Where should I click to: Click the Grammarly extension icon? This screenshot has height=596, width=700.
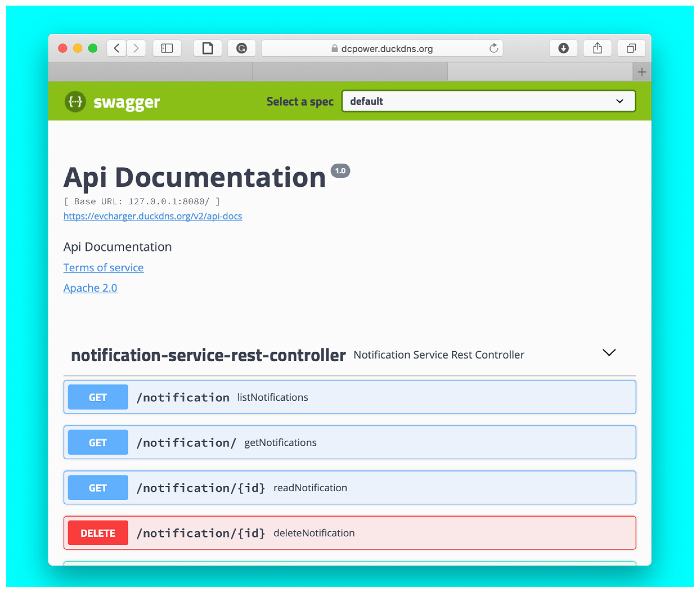pos(241,48)
